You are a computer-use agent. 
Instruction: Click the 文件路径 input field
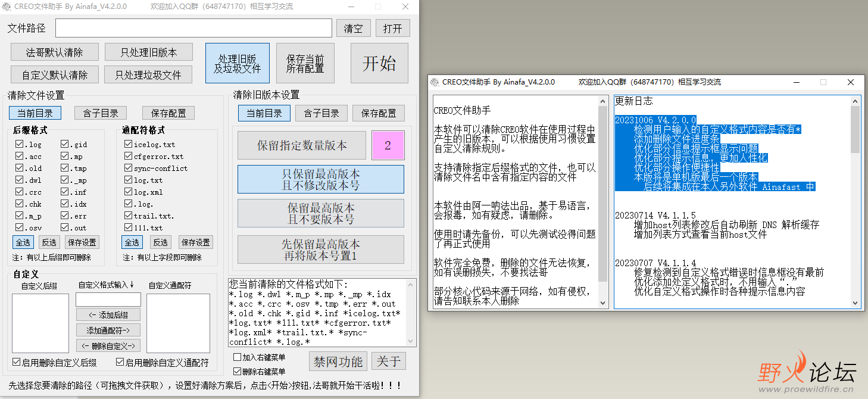pyautogui.click(x=193, y=28)
